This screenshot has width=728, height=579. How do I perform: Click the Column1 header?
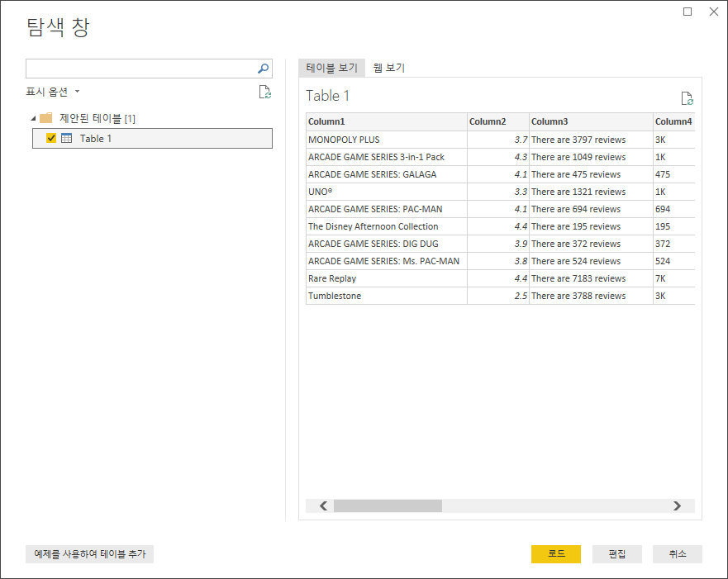click(x=386, y=121)
